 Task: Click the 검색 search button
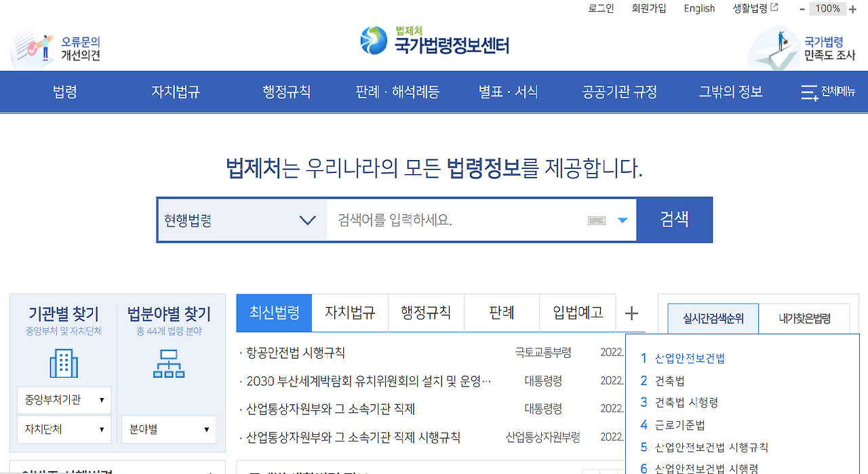click(674, 219)
